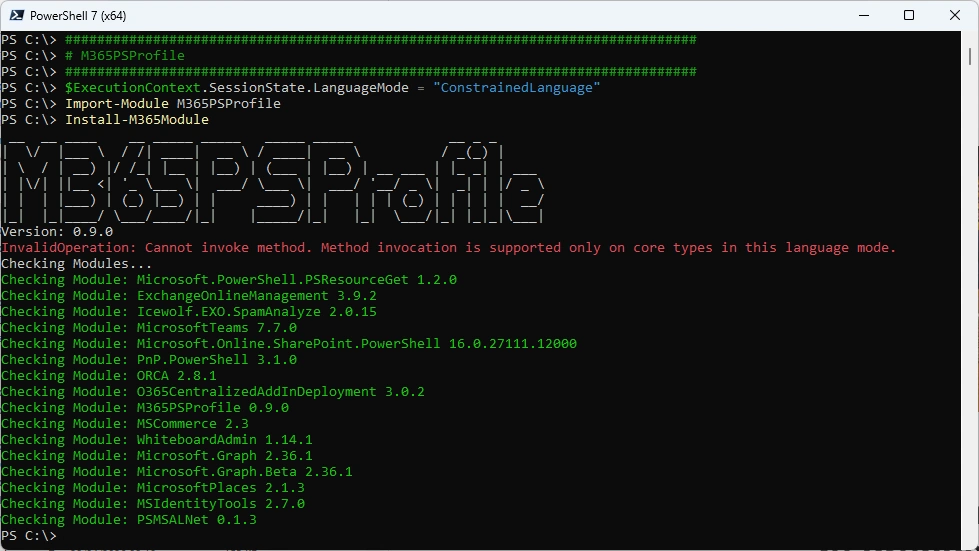979x551 pixels.
Task: Click the "PowerShell 7 (x64)" window title
Action: pos(78,15)
